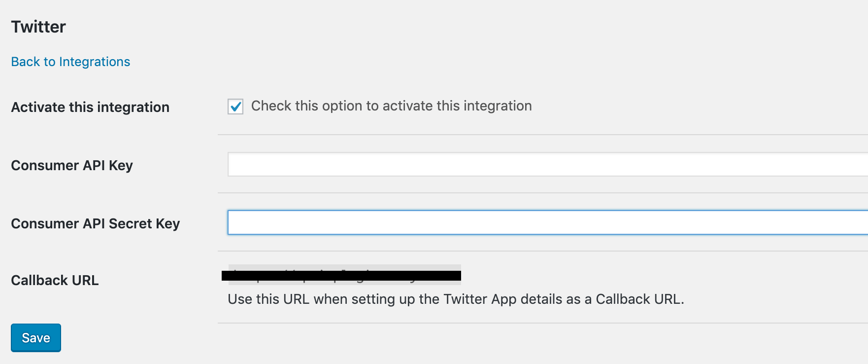Image resolution: width=868 pixels, height=364 pixels.
Task: Click the Callback URL label
Action: [54, 280]
